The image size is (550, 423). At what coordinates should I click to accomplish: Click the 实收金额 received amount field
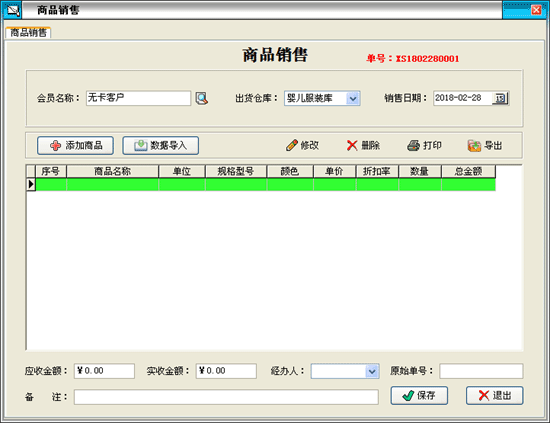226,371
